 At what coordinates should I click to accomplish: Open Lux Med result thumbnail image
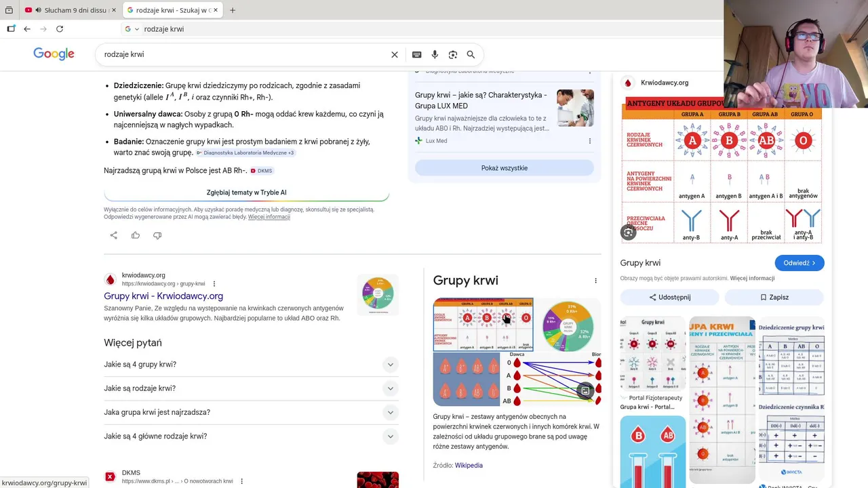pyautogui.click(x=575, y=108)
